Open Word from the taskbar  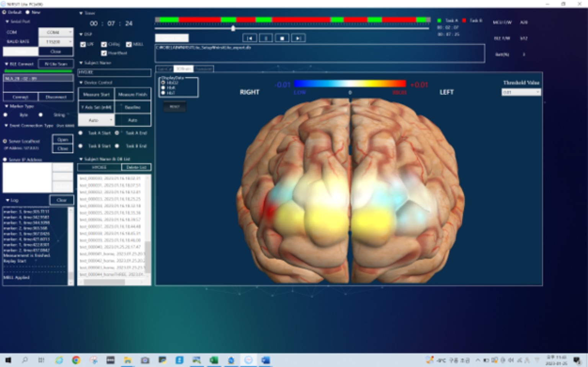click(265, 360)
